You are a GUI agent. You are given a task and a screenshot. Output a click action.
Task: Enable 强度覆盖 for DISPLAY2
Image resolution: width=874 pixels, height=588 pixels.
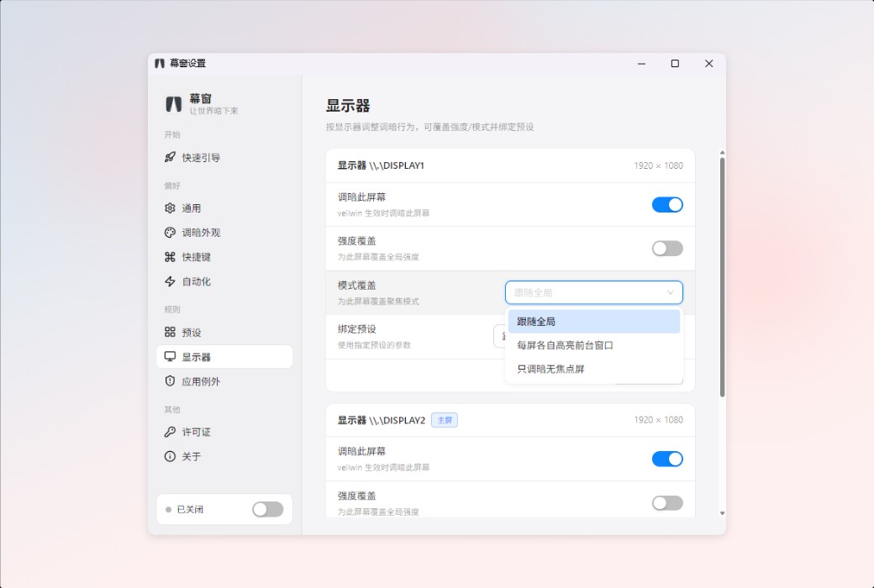click(667, 502)
